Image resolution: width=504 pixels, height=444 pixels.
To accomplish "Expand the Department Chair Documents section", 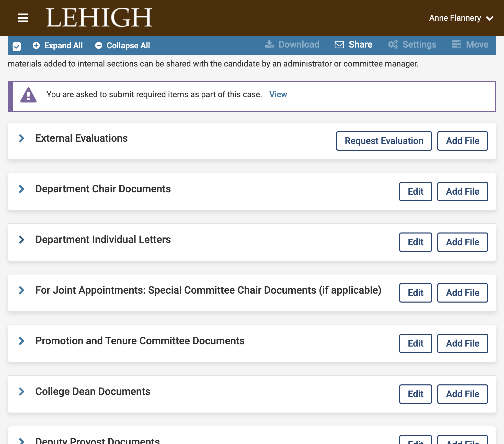I will point(22,189).
